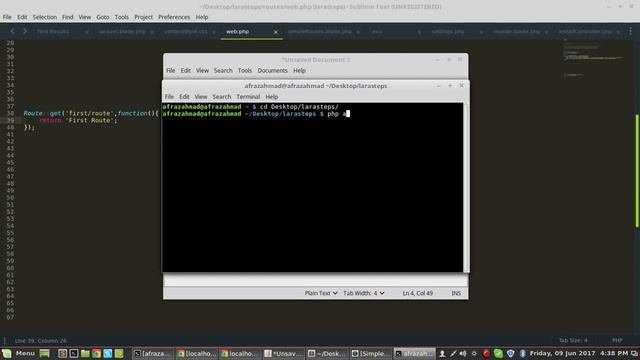
Task: Open the Find menu in Sublime Text
Action: (67, 17)
